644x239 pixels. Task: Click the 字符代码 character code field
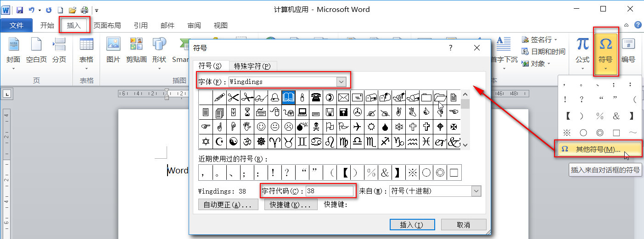click(330, 191)
